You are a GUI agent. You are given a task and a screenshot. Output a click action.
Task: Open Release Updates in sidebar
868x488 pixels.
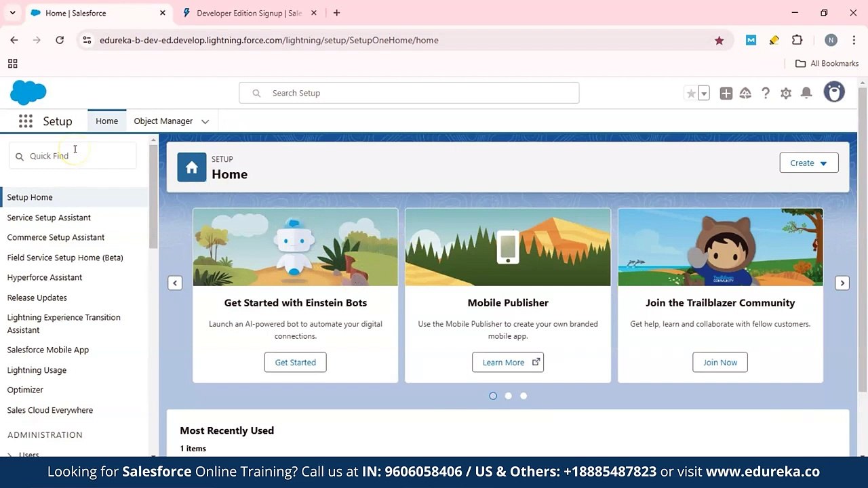coord(37,298)
